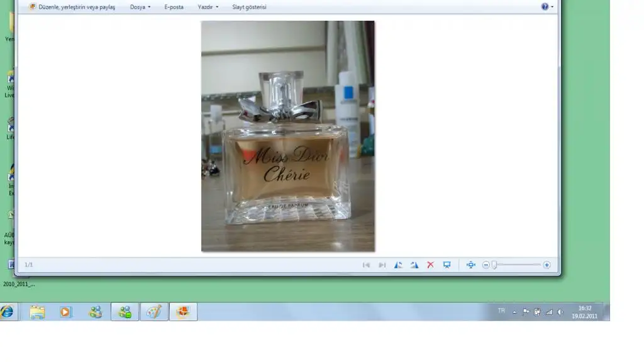The width and height of the screenshot is (644, 362).
Task: Click the fit-to-window icon
Action: [470, 265]
